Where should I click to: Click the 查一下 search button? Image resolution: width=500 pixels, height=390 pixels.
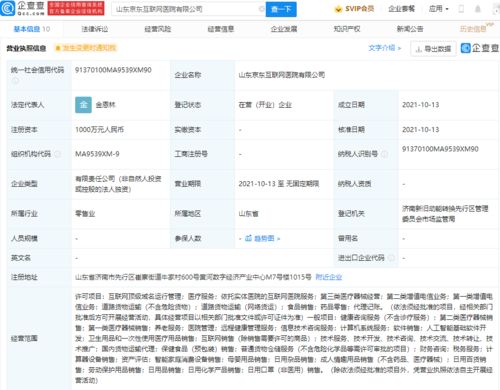point(281,9)
